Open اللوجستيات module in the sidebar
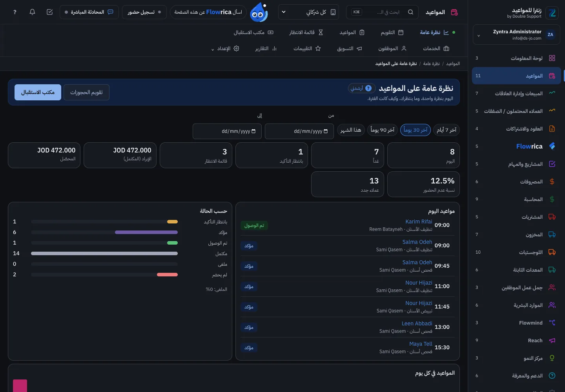Image resolution: width=565 pixels, height=392 pixels. [x=516, y=252]
